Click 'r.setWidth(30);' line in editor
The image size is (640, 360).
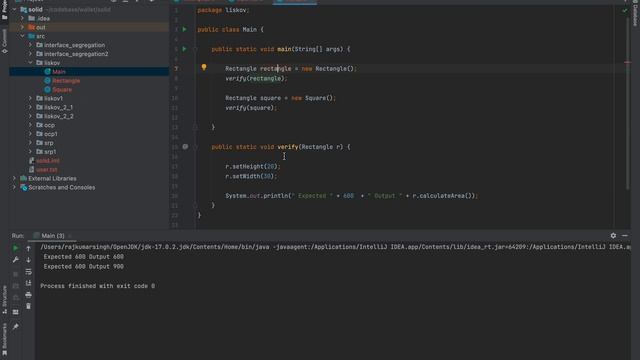[251, 176]
